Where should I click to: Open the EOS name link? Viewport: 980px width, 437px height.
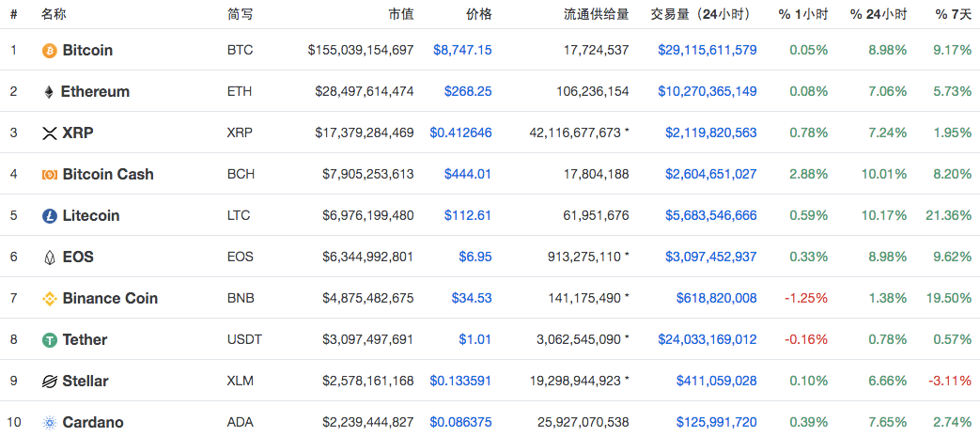point(78,257)
